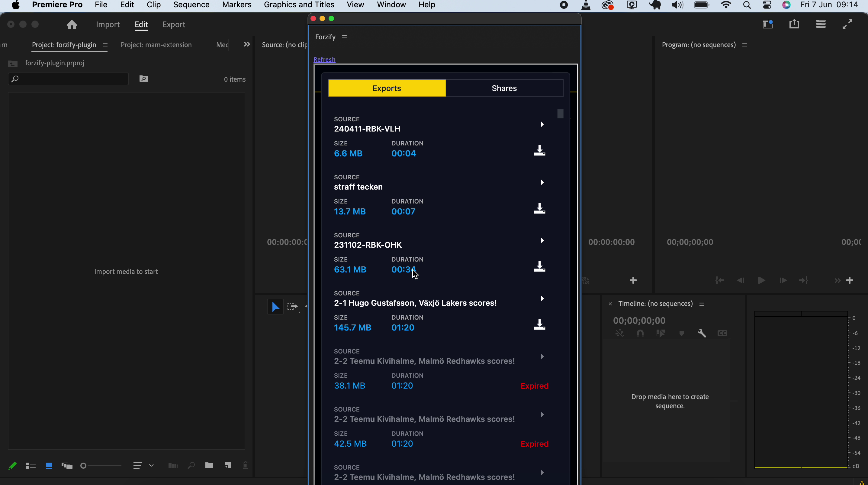Screen dimensions: 868x485
Task: Toggle linked selection in Timeline
Action: (x=620, y=334)
